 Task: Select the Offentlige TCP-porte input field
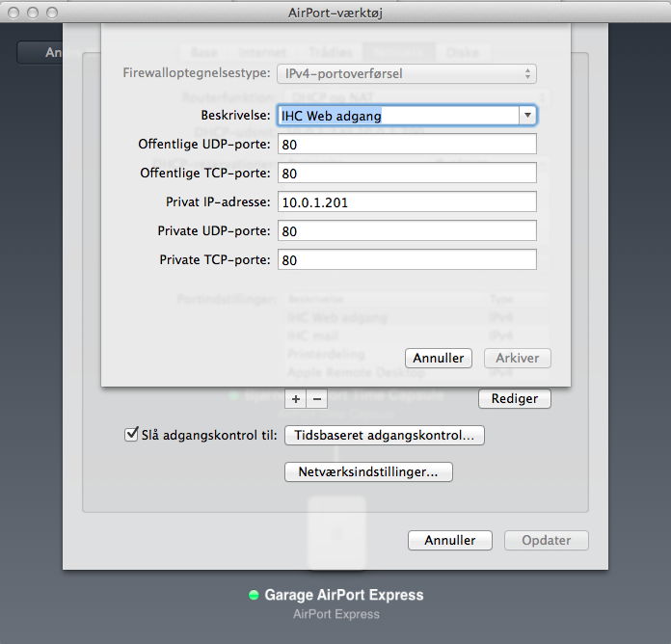click(x=406, y=174)
